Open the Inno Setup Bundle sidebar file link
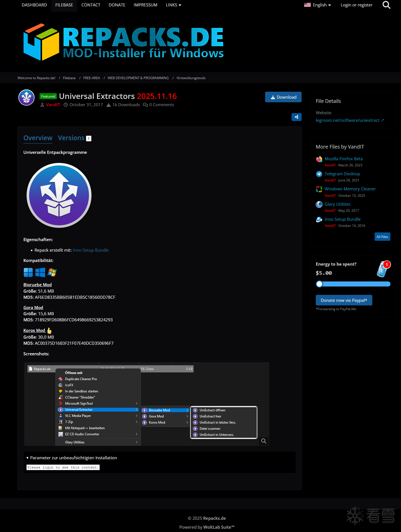This screenshot has width=401, height=532. 343,219
